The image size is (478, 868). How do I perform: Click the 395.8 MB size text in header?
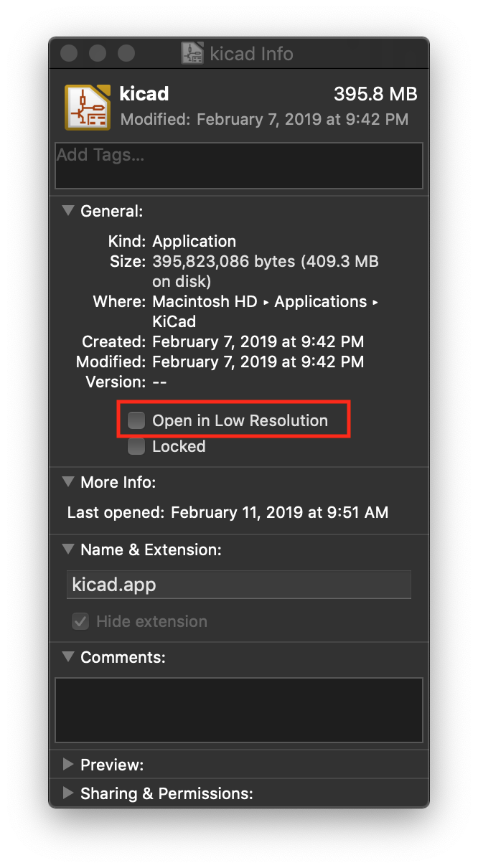375,95
